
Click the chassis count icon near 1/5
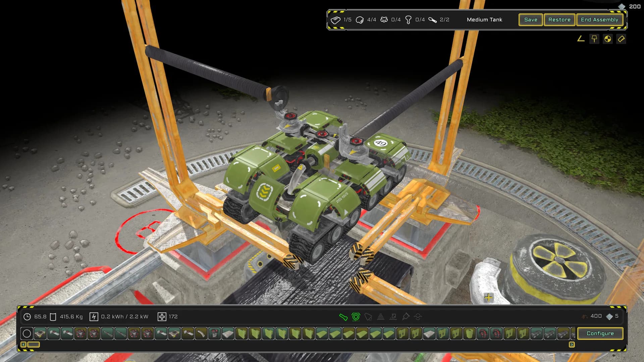point(335,20)
